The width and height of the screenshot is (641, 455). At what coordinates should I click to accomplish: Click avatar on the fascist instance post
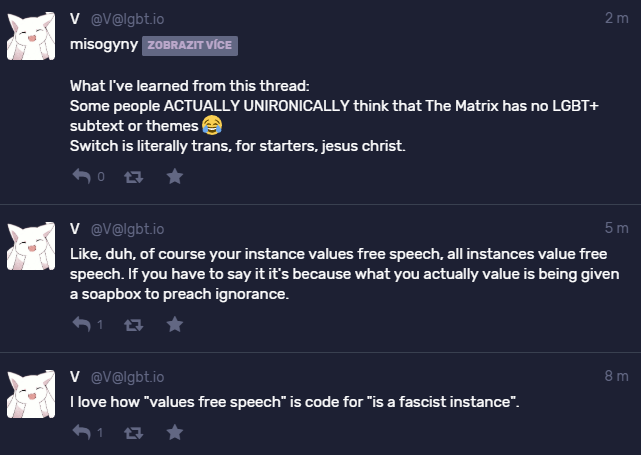tap(32, 395)
